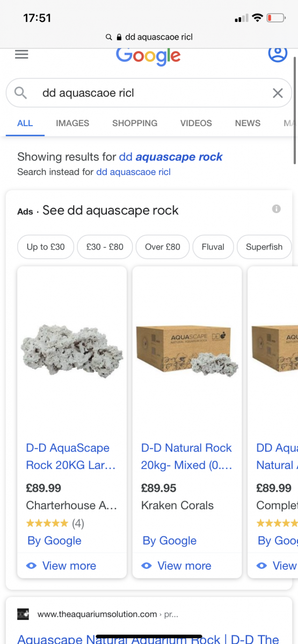Tap theaquariumsolution.com site favicon
This screenshot has width=298, height=644.
(x=23, y=614)
